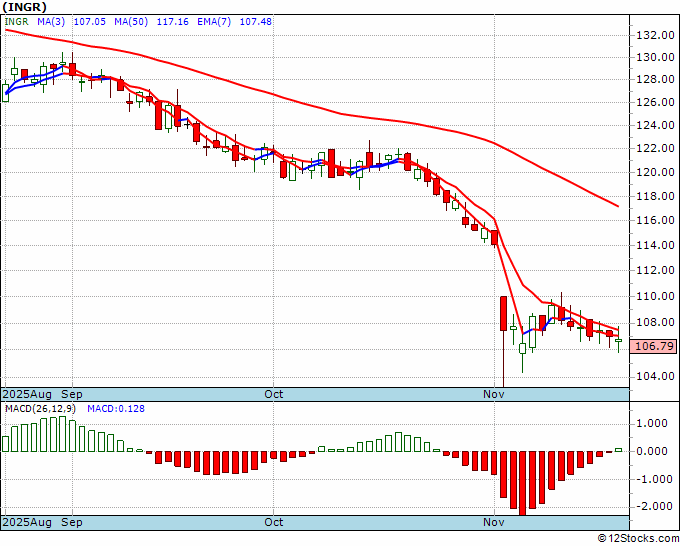
Task: Click the Oct label on price chart axis
Action: point(274,394)
